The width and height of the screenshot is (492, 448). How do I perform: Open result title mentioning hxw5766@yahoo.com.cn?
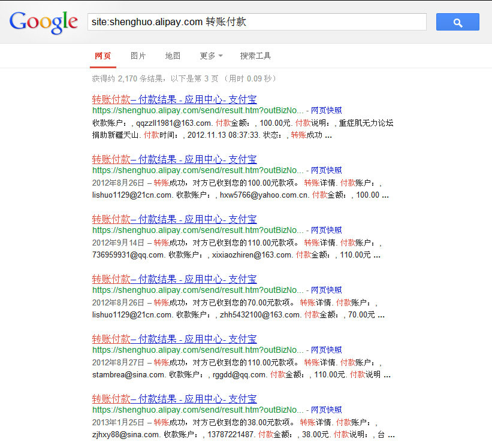pyautogui.click(x=174, y=159)
